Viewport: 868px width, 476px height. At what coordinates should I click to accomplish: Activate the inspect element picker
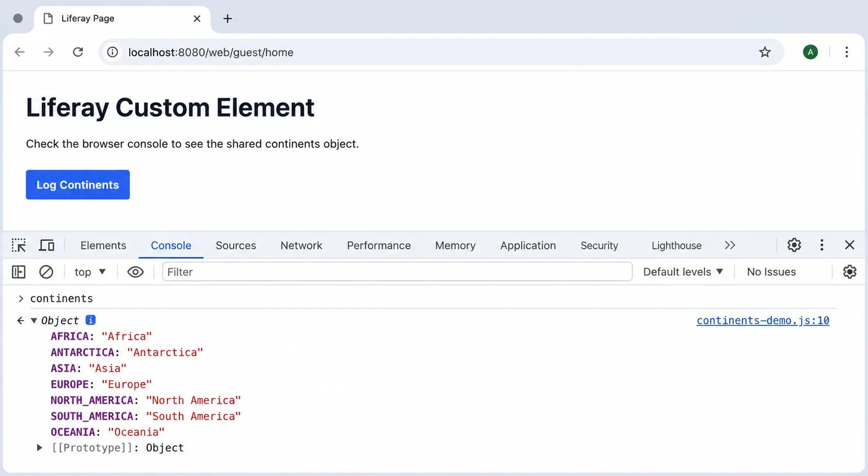[19, 245]
